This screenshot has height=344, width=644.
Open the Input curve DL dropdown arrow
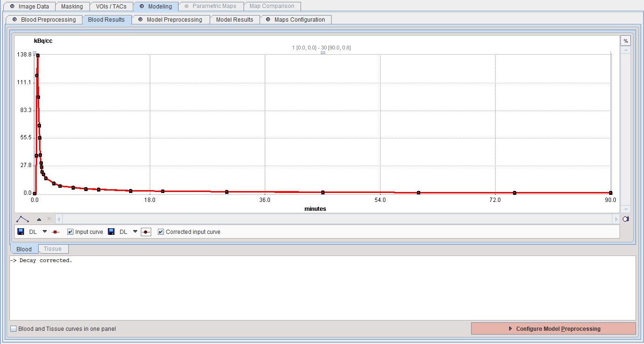coord(45,232)
